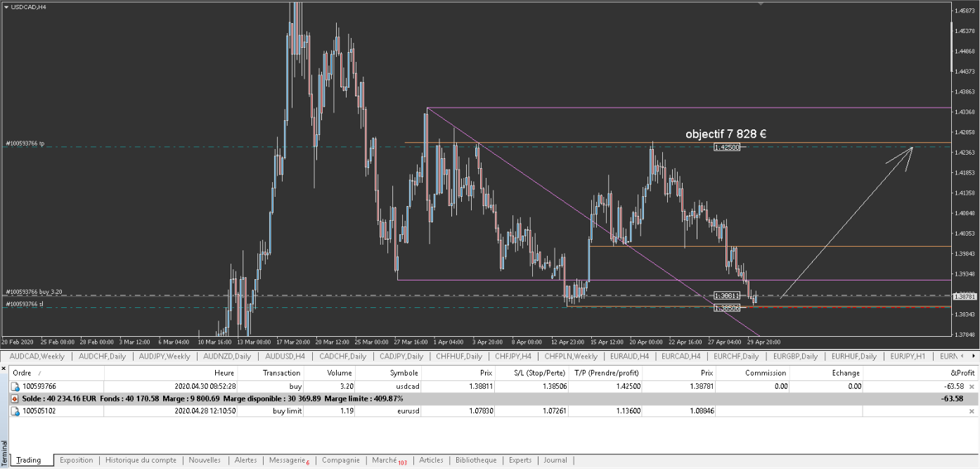Image resolution: width=980 pixels, height=469 pixels.
Task: Click the 1.07261 stop loss cell
Action: [x=553, y=411]
